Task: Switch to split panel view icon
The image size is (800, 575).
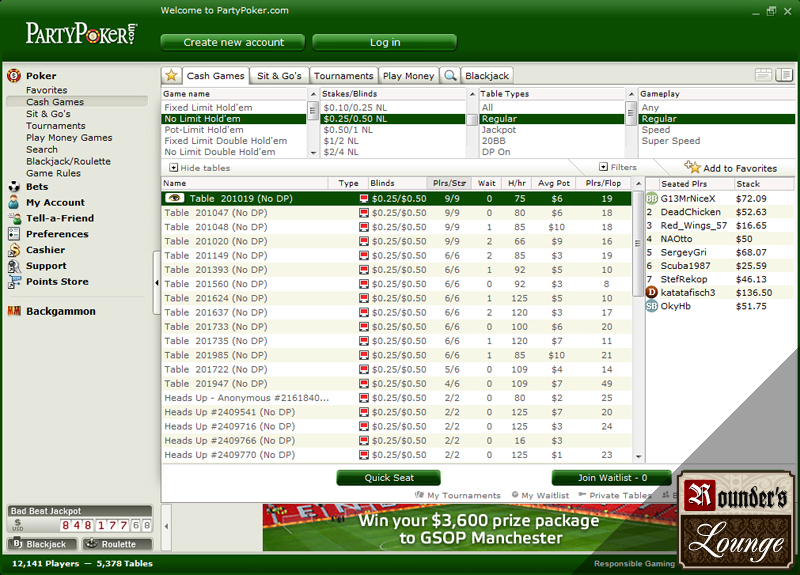Action: (x=784, y=75)
